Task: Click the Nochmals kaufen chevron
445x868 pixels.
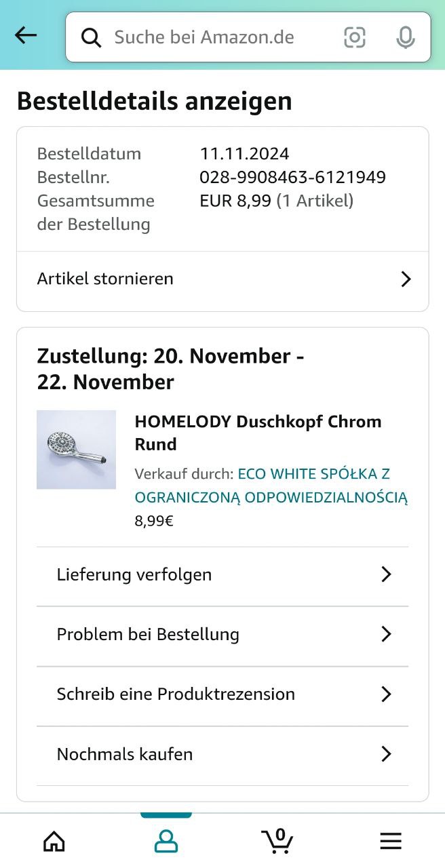Action: point(386,754)
